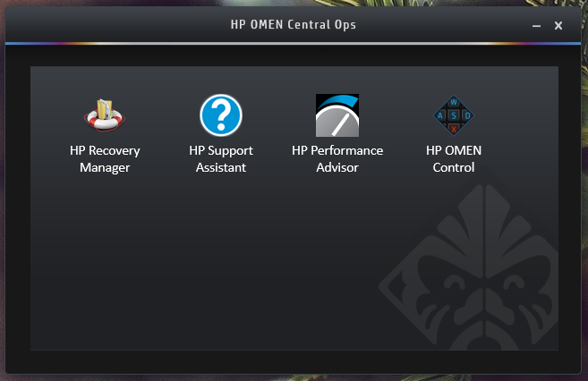Open HP Recovery Manager via its lifebuoy icon

pyautogui.click(x=104, y=116)
